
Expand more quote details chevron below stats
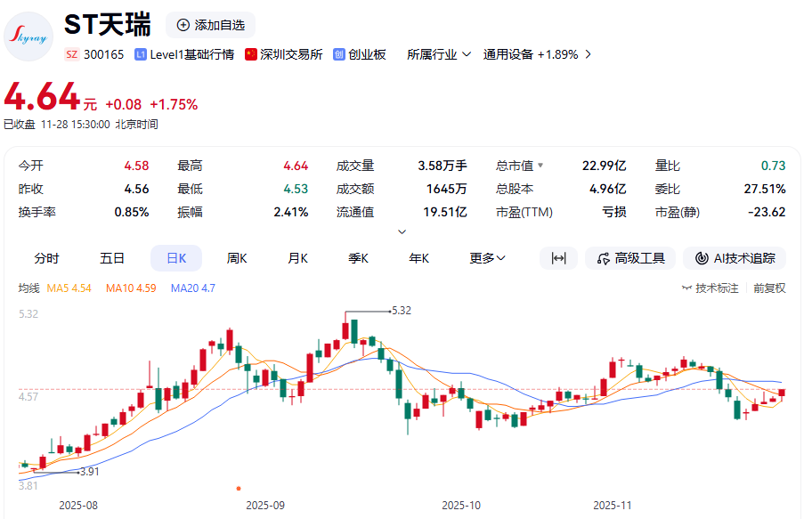[402, 231]
